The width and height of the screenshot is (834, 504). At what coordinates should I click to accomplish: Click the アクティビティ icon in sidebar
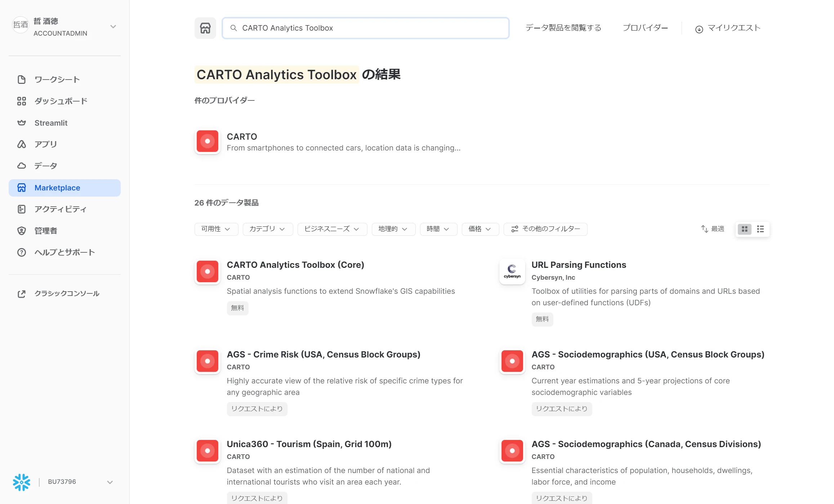point(22,209)
